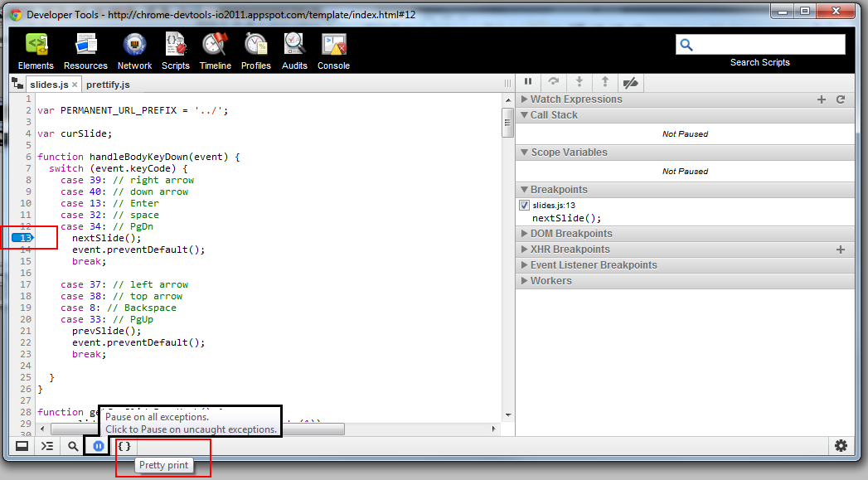Open the Resources panel
Screen dimensions: 868x480
(x=85, y=51)
